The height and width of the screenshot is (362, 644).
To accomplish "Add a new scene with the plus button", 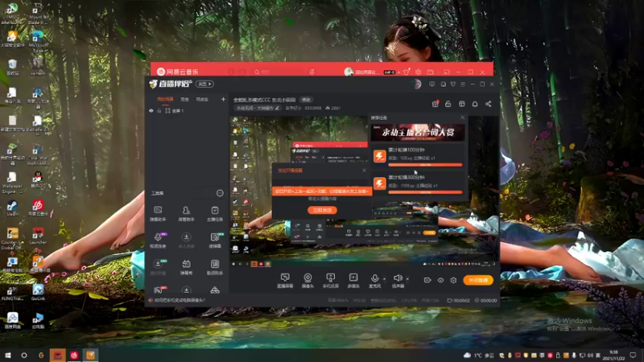I will 223,99.
